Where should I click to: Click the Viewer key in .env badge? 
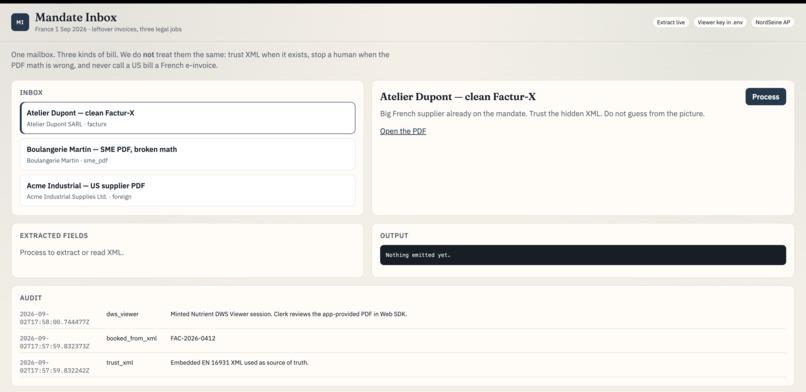(720, 22)
